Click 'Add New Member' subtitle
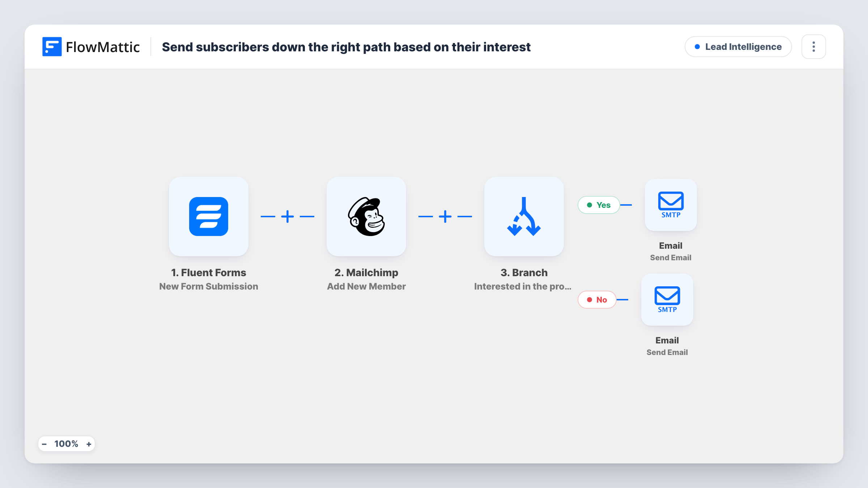The height and width of the screenshot is (488, 868). [366, 286]
